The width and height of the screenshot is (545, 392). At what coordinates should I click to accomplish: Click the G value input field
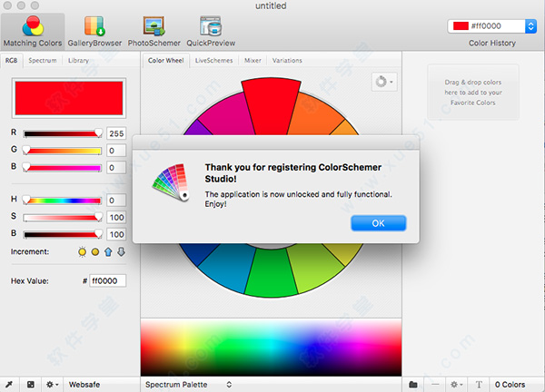pyautogui.click(x=116, y=151)
